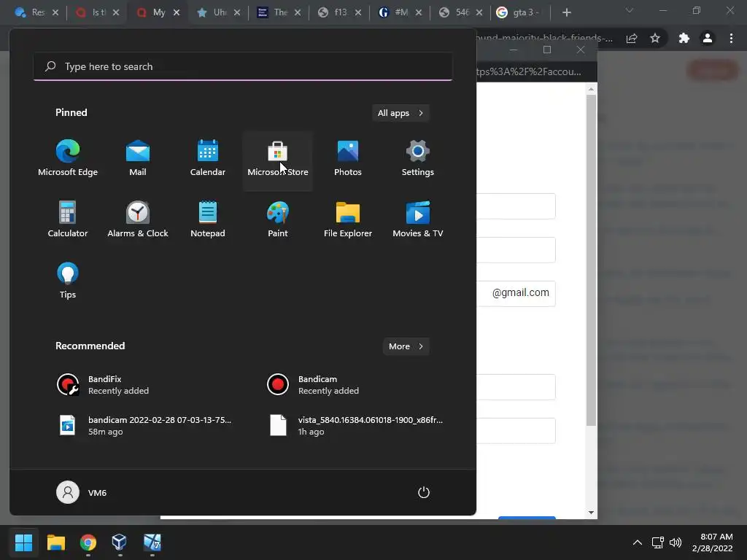Open Microsoft Edge from pinned apps

click(x=68, y=159)
